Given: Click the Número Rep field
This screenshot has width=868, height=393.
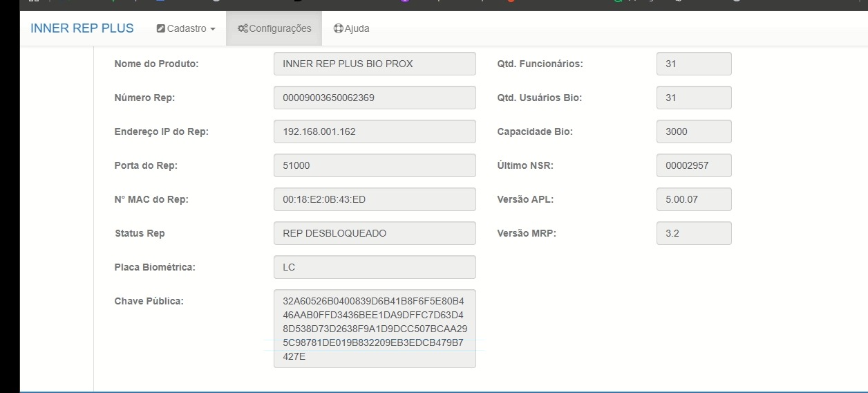Looking at the screenshot, I should [x=375, y=98].
